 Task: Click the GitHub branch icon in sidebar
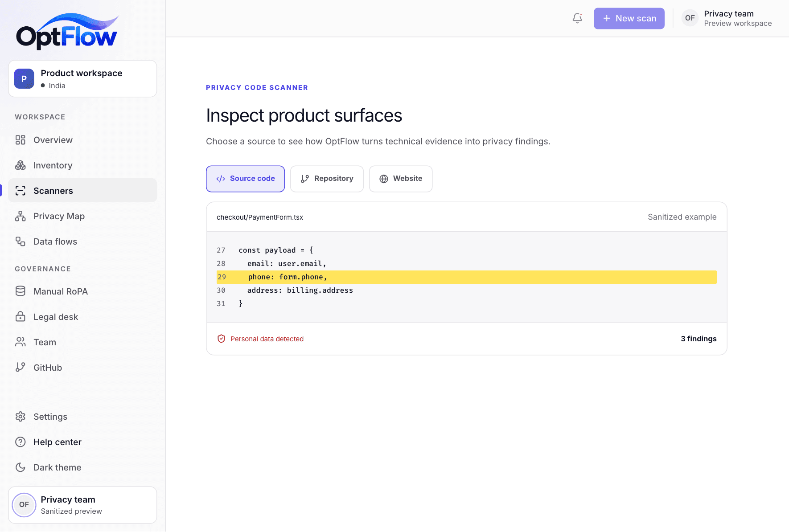(x=21, y=368)
